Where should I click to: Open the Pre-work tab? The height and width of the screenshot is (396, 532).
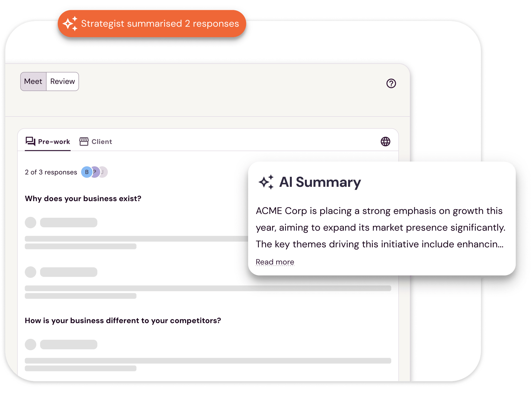click(x=54, y=142)
